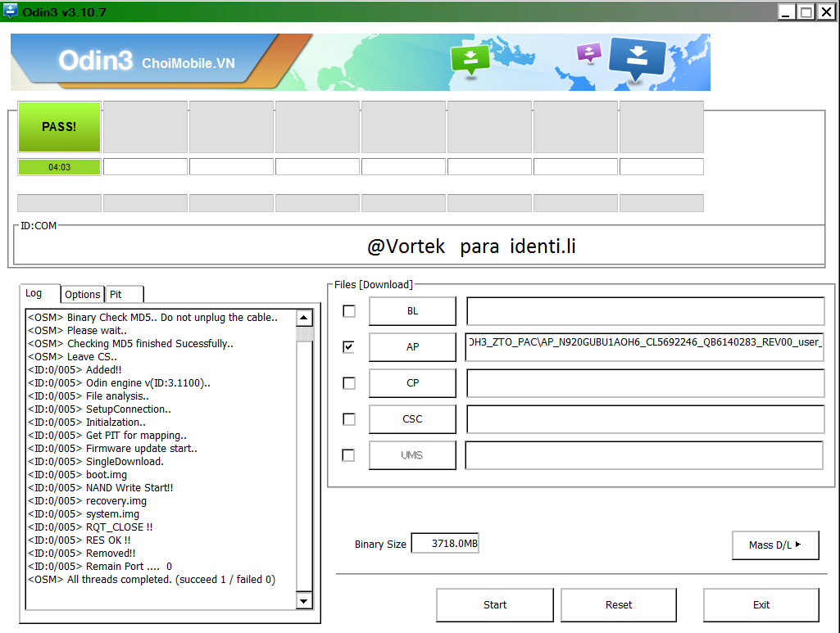This screenshot has height=633, width=840.
Task: Click the blue download icon in banner
Action: pyautogui.click(x=637, y=58)
